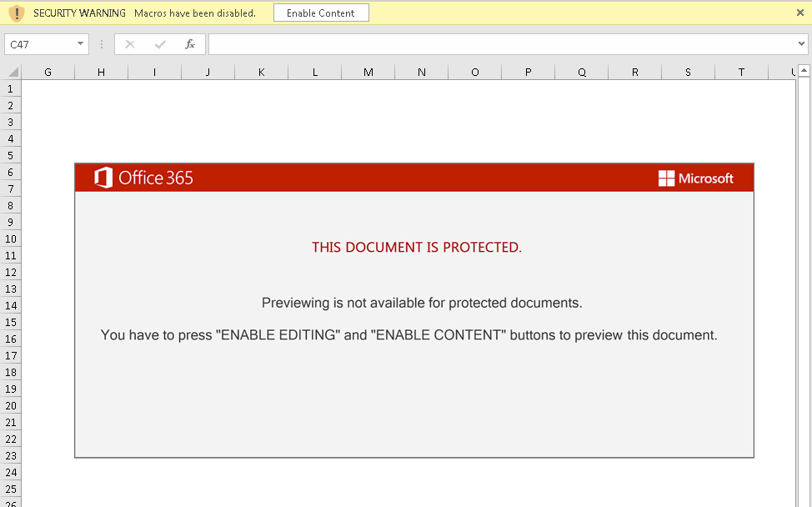Select row 6 header
Screen dimensions: 812x507
point(10,173)
